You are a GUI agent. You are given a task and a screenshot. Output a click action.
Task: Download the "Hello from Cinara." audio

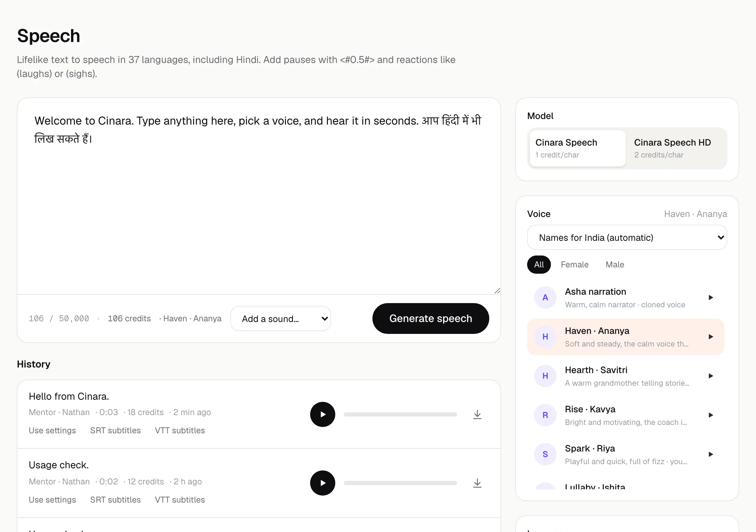tap(477, 414)
